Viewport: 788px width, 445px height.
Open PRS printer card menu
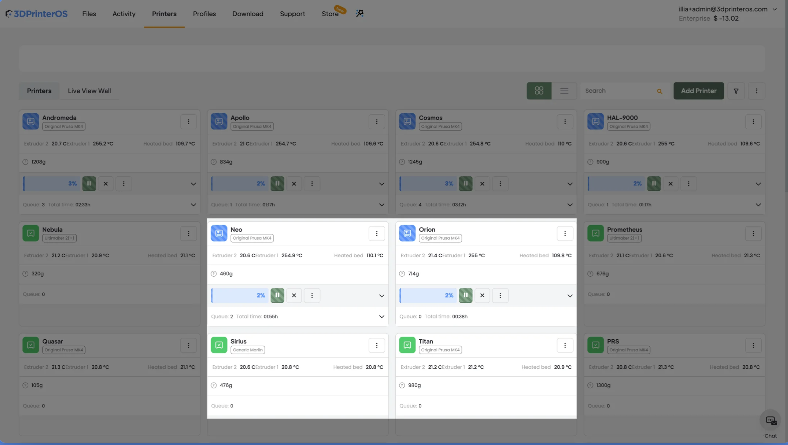pyautogui.click(x=753, y=345)
